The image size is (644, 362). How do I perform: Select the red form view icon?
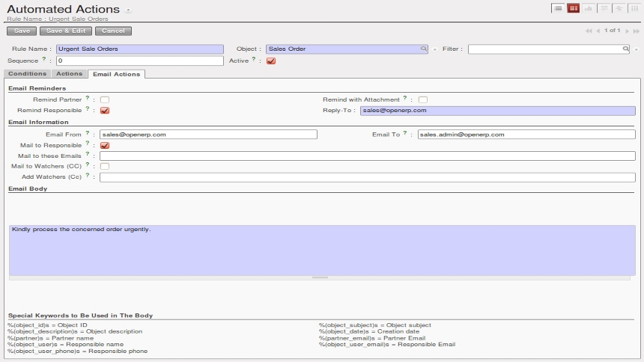[x=573, y=8]
